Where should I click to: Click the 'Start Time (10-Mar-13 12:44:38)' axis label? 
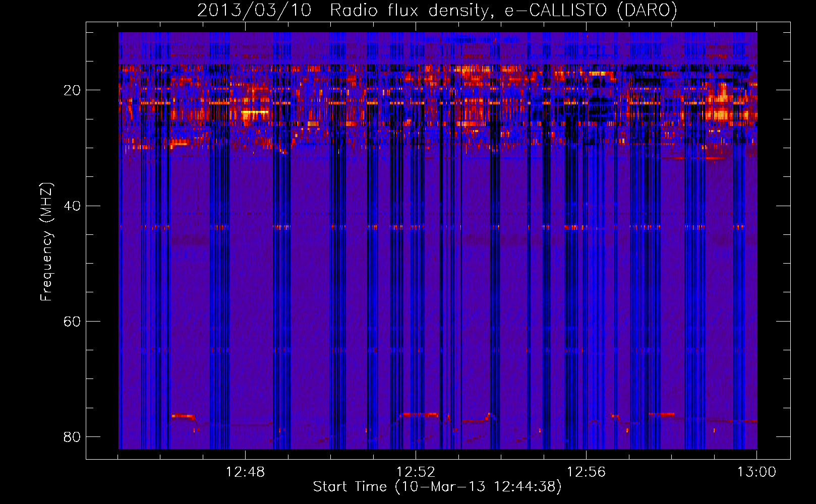point(437,487)
